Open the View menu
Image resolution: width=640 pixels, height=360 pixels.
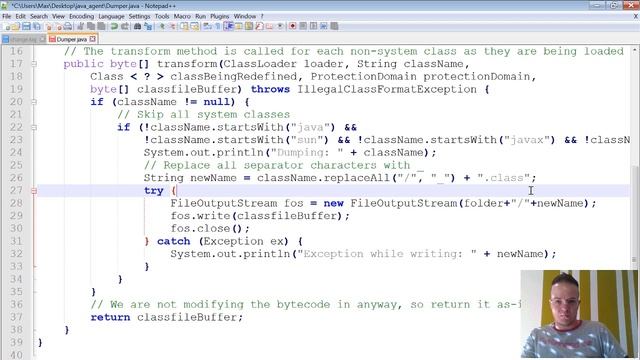coord(58,16)
